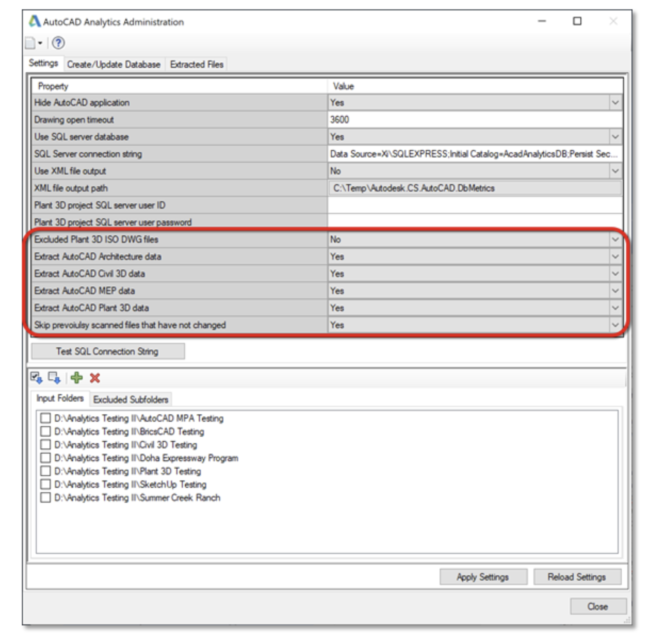Viewport: 659px width, 644px height.
Task: Add a folder with the green plus icon
Action: coord(77,378)
